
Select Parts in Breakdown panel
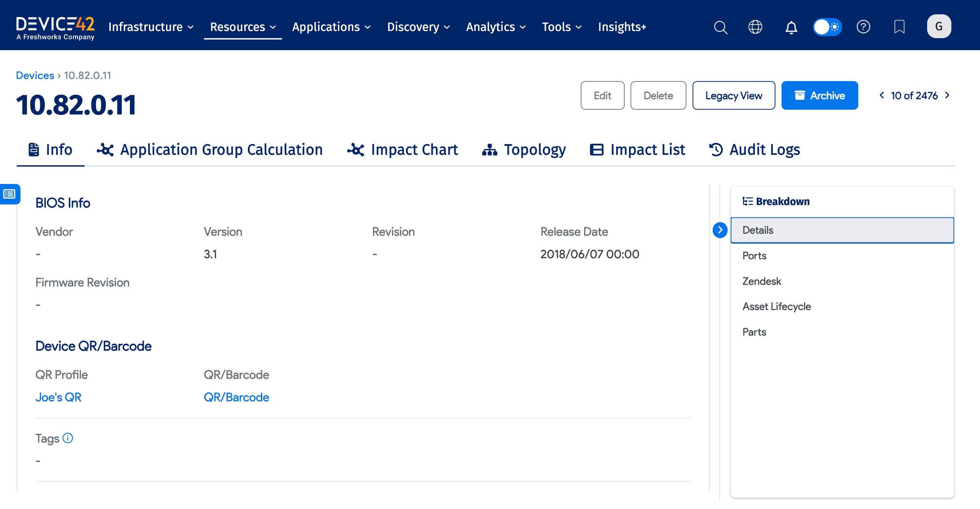tap(842, 332)
